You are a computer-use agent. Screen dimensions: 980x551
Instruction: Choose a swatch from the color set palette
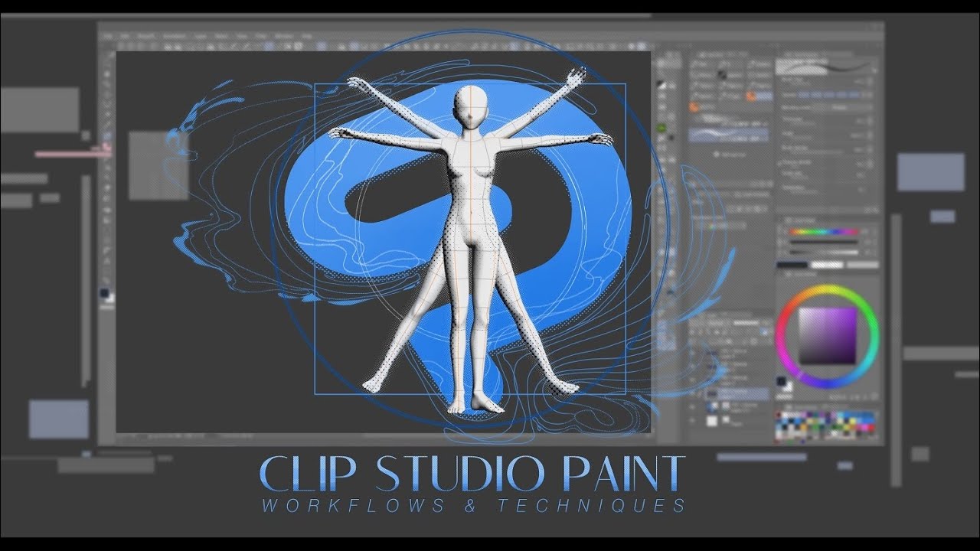click(x=825, y=427)
